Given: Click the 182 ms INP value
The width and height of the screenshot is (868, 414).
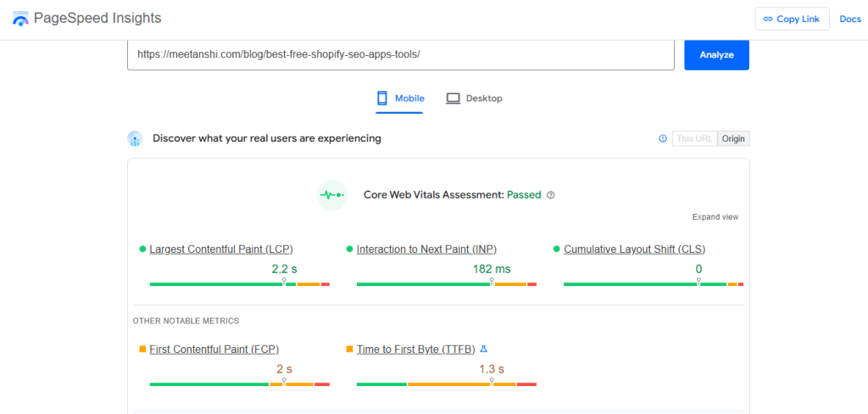Looking at the screenshot, I should (492, 269).
